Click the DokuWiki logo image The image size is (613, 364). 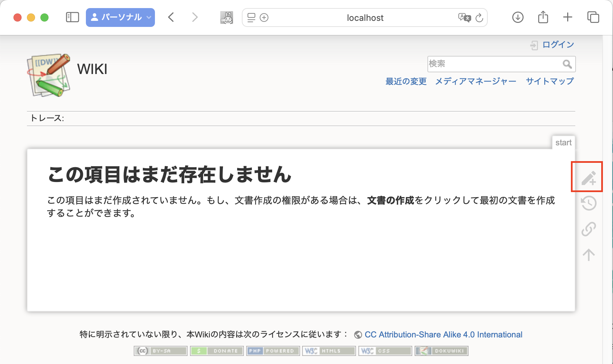tap(48, 75)
